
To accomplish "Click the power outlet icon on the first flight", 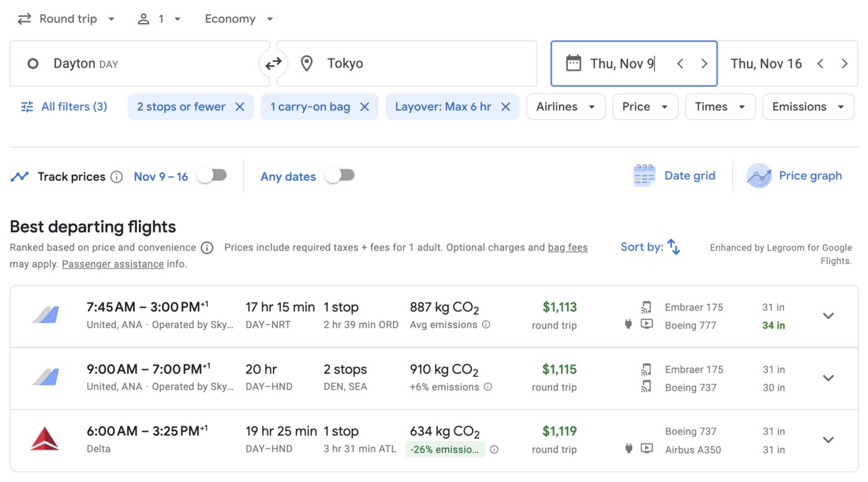I will click(628, 324).
